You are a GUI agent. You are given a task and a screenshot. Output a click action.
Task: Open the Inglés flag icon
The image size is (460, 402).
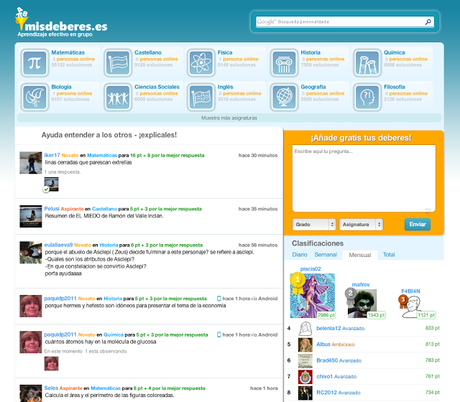[x=201, y=97]
